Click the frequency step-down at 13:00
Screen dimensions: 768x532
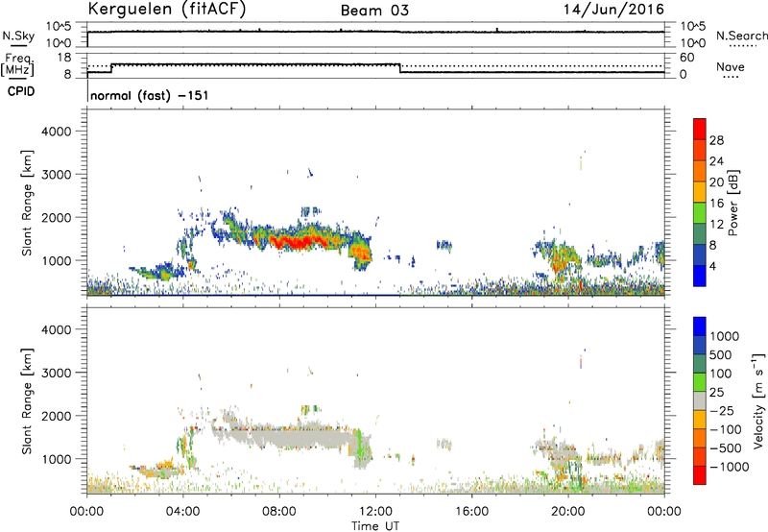pyautogui.click(x=400, y=68)
